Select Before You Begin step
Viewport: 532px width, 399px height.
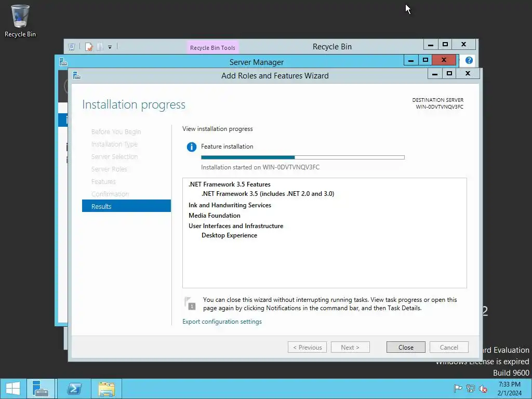(116, 131)
